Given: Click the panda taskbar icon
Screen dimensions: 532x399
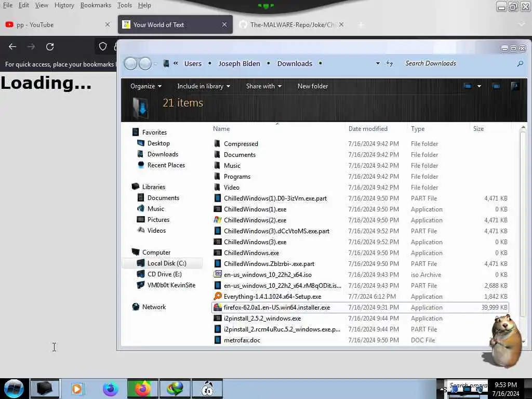Looking at the screenshot, I should 207,389.
